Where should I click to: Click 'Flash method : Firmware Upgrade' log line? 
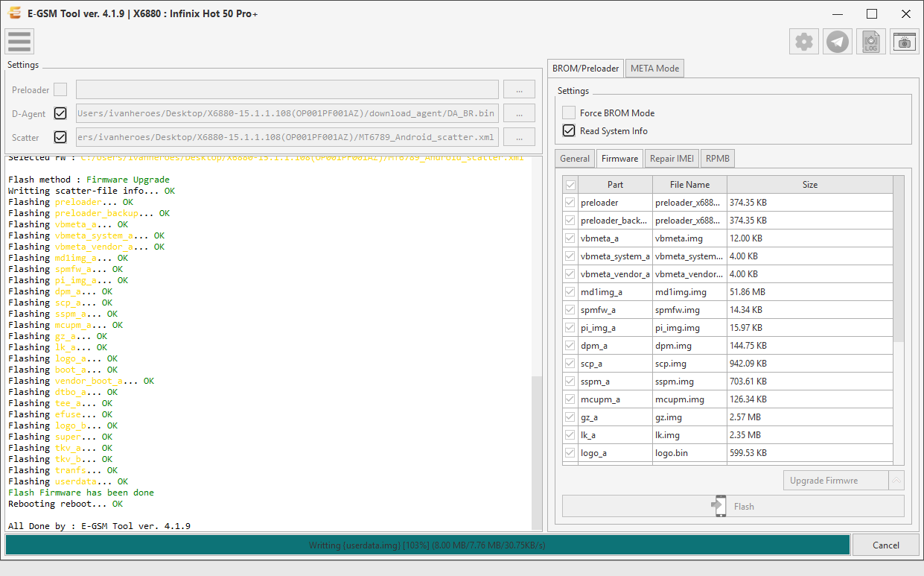pyautogui.click(x=89, y=180)
